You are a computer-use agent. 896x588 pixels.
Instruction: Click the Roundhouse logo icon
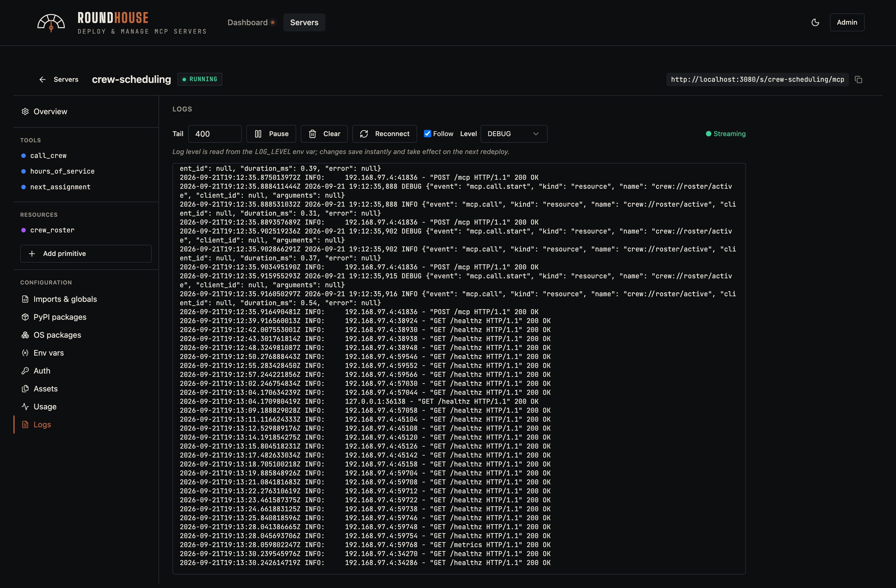[x=51, y=23]
